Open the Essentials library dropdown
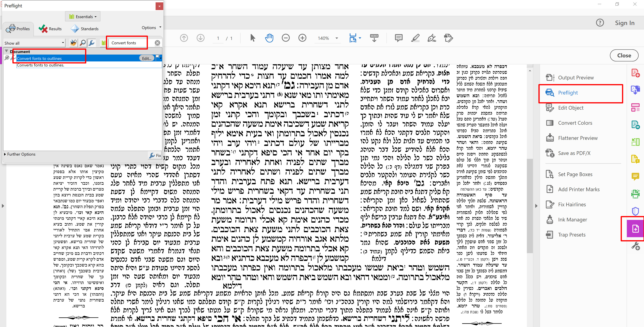The image size is (644, 327). [83, 16]
